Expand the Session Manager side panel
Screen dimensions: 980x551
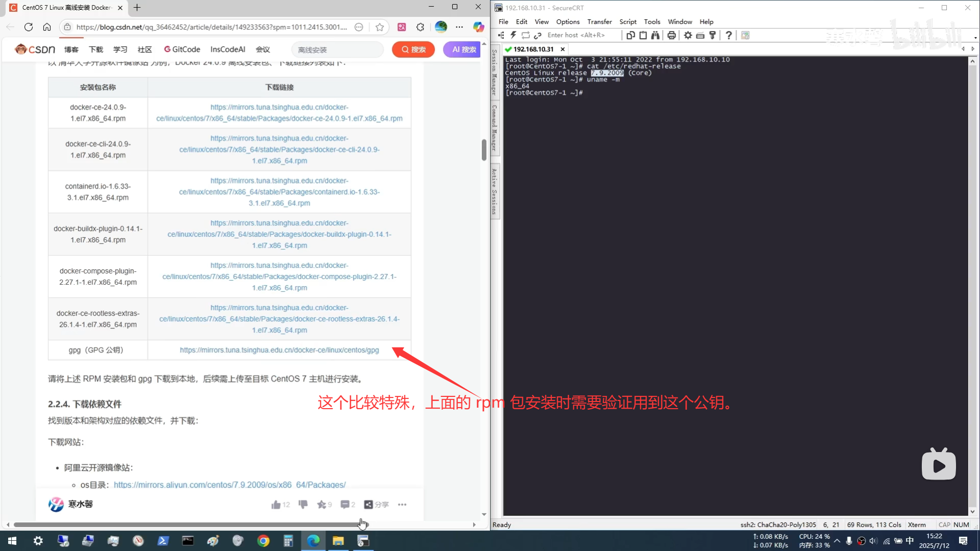494,72
